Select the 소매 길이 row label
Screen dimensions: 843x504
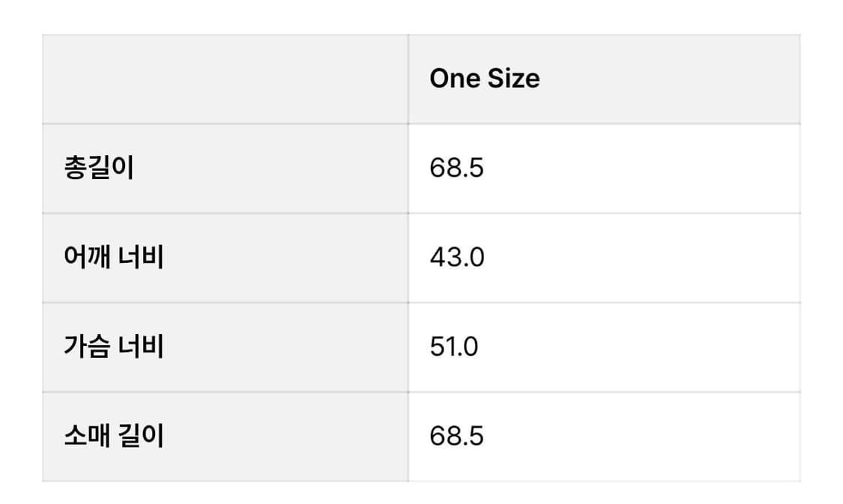point(113,436)
